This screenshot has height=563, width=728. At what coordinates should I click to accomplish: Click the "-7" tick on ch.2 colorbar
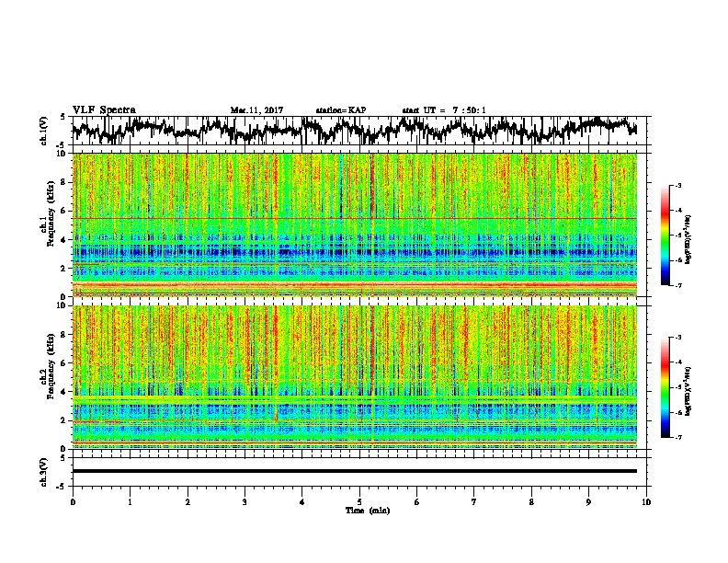click(x=678, y=437)
